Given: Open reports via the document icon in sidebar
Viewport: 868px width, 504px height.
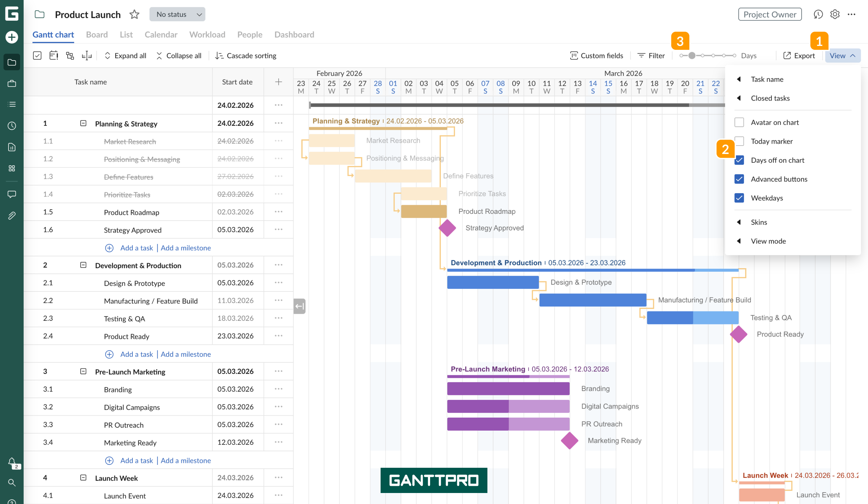Looking at the screenshot, I should 11,147.
